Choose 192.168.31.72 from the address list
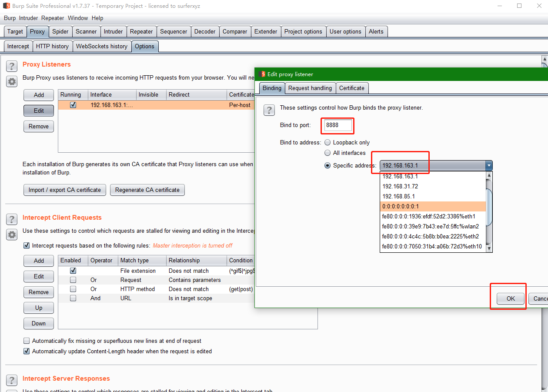 point(433,186)
